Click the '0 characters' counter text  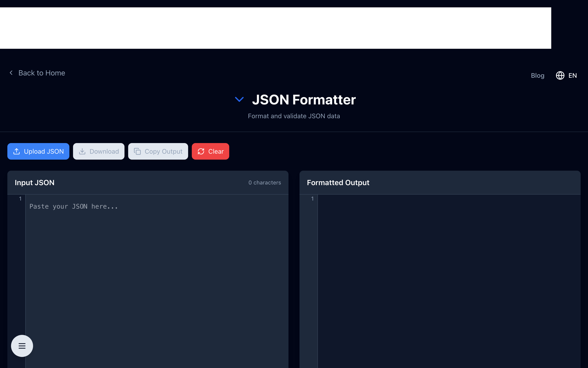(x=265, y=183)
